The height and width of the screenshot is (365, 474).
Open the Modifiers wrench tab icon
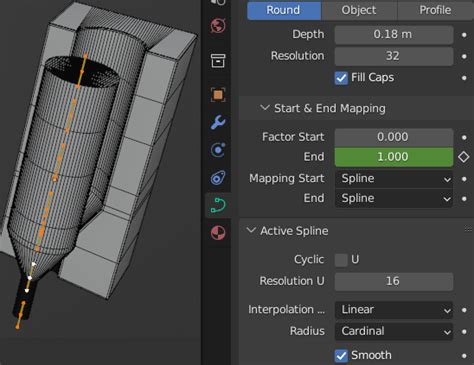click(x=218, y=122)
